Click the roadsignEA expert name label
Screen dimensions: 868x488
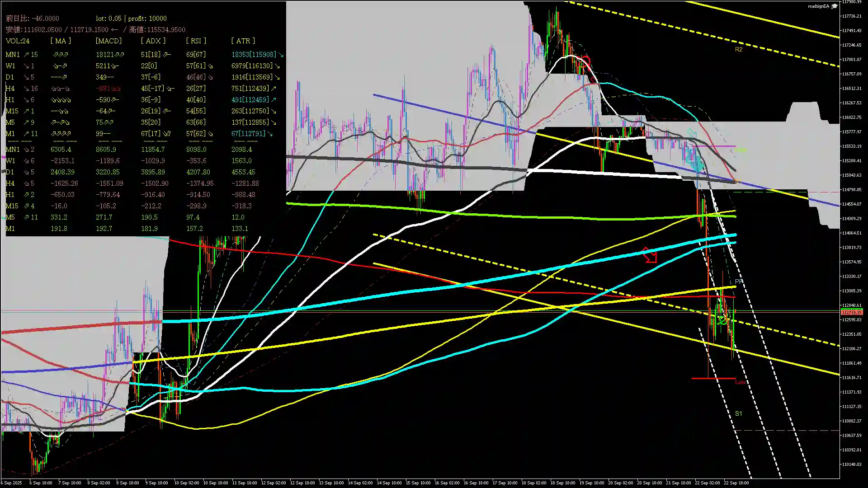click(818, 6)
